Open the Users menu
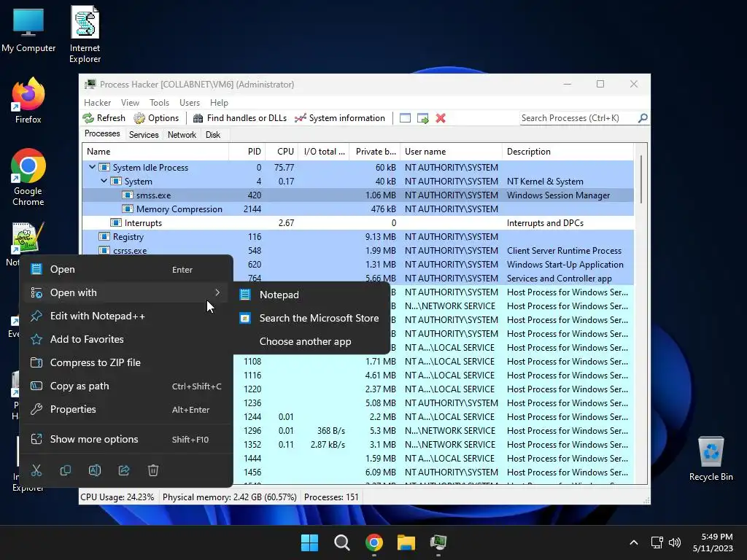 point(190,103)
